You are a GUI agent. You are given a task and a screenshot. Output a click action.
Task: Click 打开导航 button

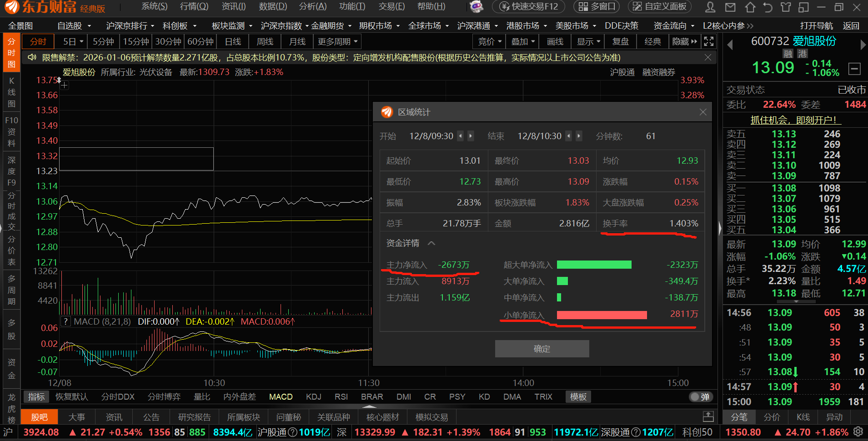817,26
